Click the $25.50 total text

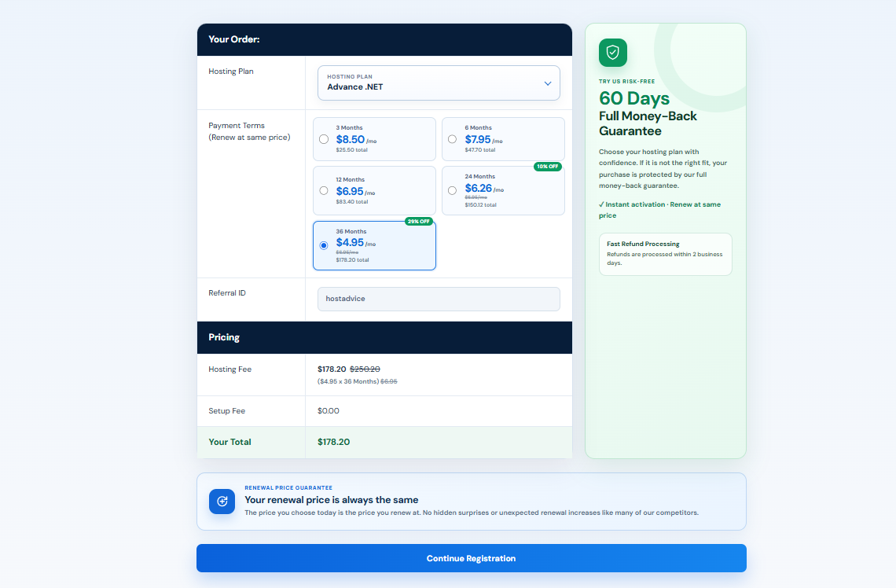[x=351, y=149]
